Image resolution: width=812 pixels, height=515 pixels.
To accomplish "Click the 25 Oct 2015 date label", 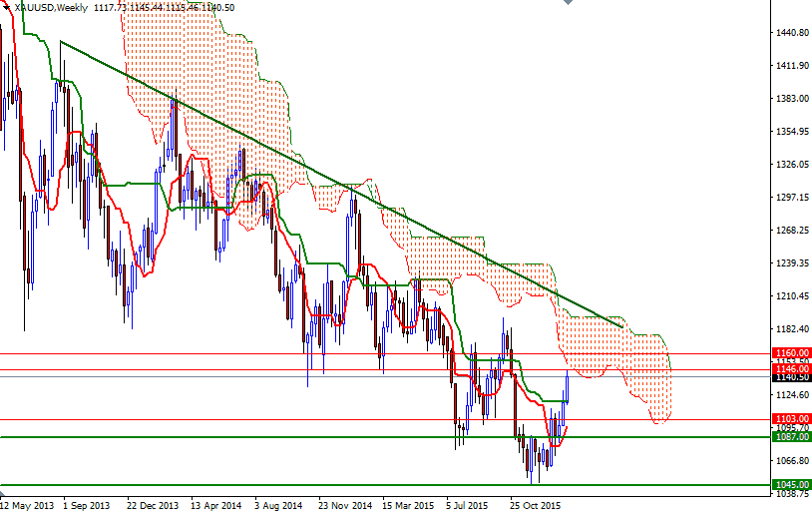I will click(537, 505).
